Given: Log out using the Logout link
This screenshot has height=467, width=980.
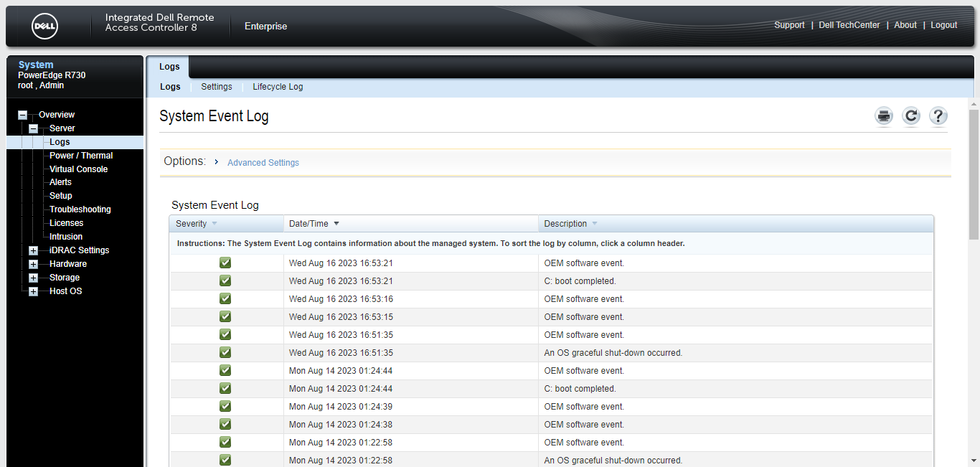Looking at the screenshot, I should pos(944,25).
